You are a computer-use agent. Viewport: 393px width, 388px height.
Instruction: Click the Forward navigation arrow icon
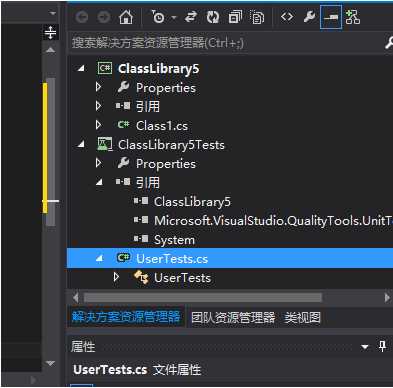point(104,17)
